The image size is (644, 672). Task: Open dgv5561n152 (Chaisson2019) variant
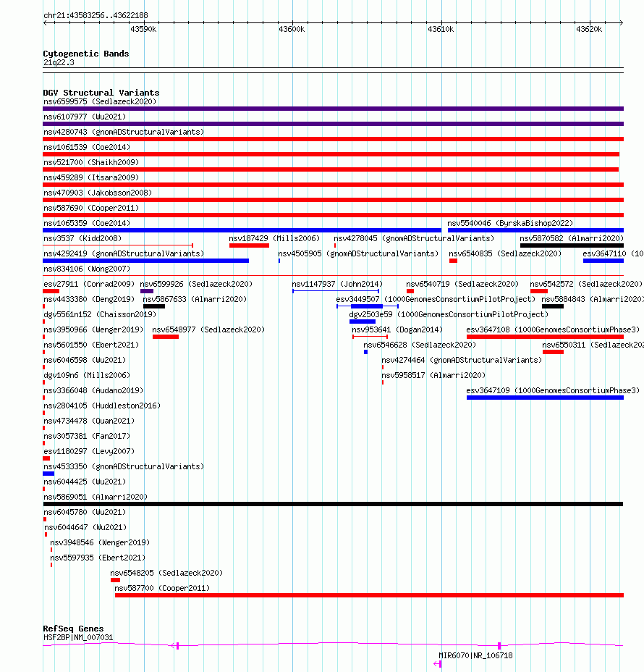(100, 314)
